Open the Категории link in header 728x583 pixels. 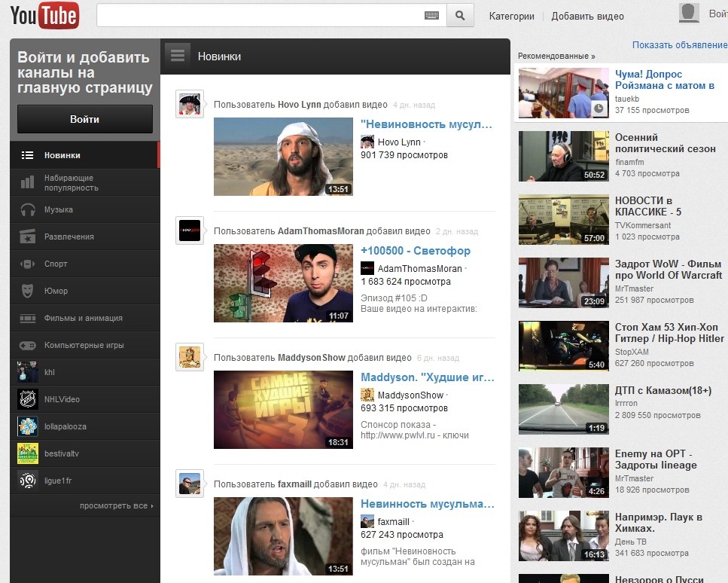tap(512, 17)
